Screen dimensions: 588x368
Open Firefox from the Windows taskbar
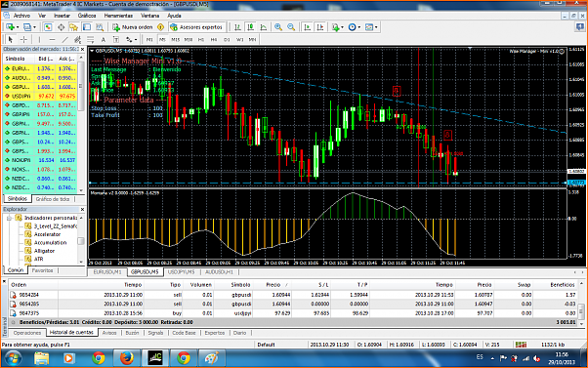point(127,358)
